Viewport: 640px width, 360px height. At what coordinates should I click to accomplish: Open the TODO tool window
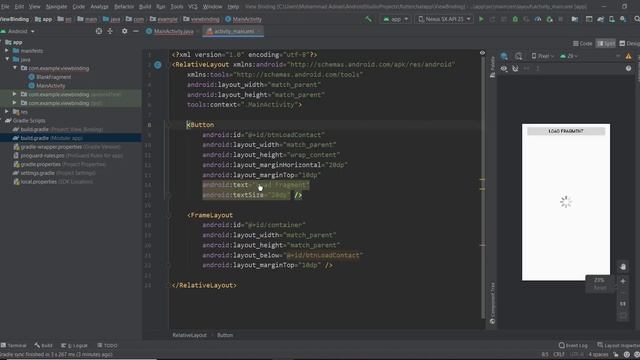107,345
